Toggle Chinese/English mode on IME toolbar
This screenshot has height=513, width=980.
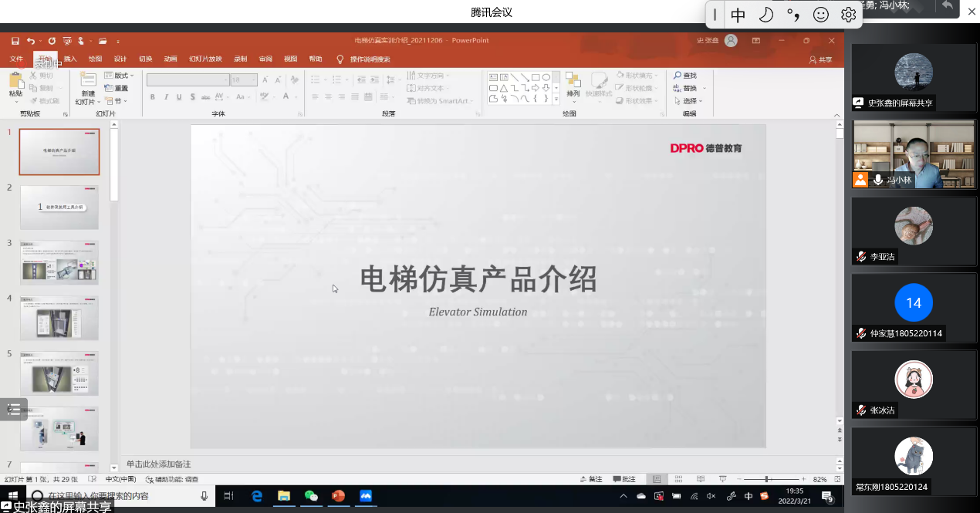coord(738,15)
